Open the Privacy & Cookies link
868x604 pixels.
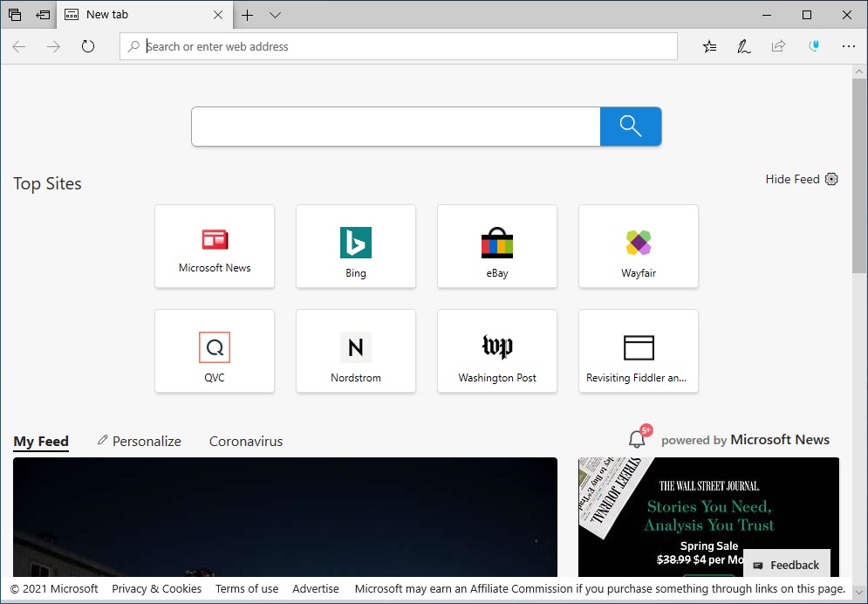click(157, 588)
